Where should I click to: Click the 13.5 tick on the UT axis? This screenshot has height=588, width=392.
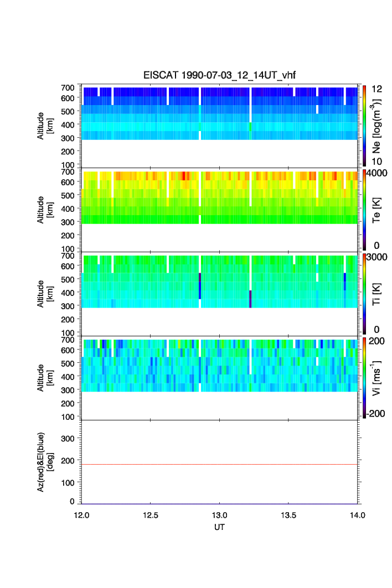pos(288,515)
